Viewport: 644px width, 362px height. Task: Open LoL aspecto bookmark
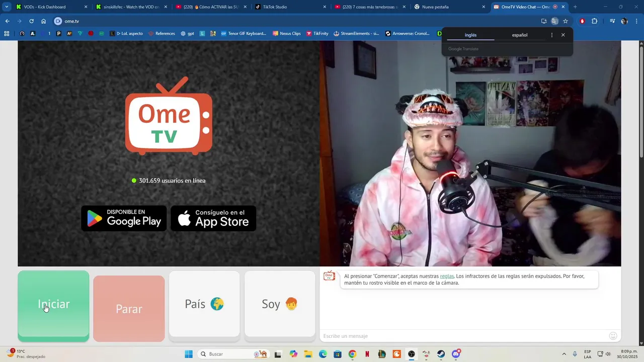tap(127, 34)
